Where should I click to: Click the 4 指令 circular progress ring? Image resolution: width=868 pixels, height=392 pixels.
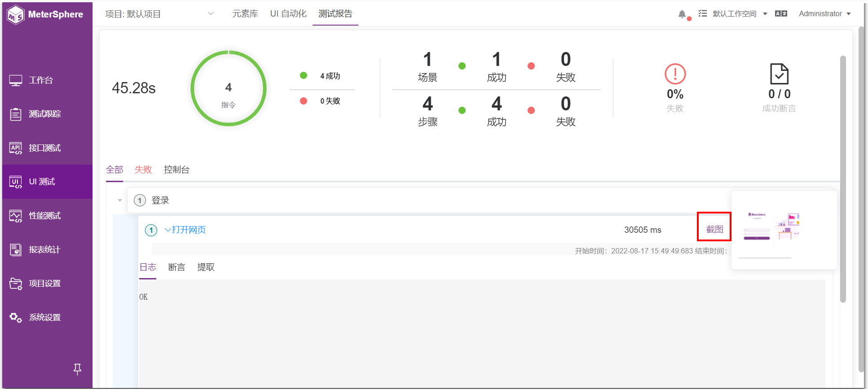click(x=229, y=88)
